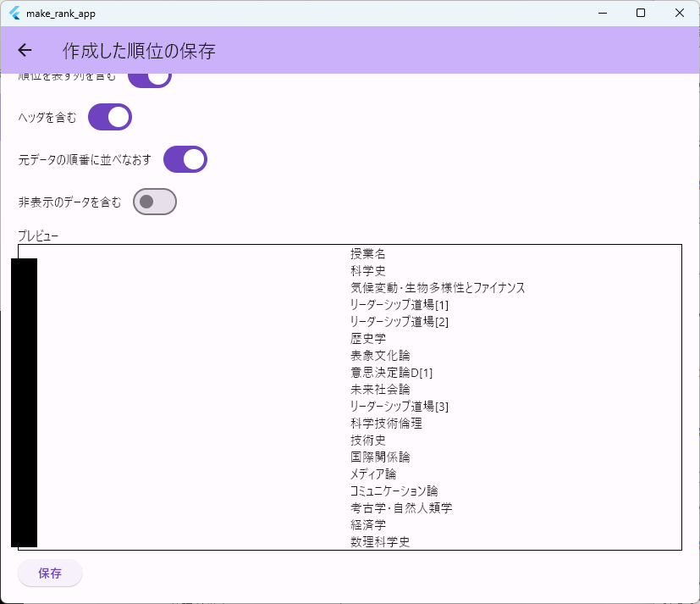This screenshot has height=604, width=700.
Task: Close the make_rank_app window
Action: (x=680, y=13)
